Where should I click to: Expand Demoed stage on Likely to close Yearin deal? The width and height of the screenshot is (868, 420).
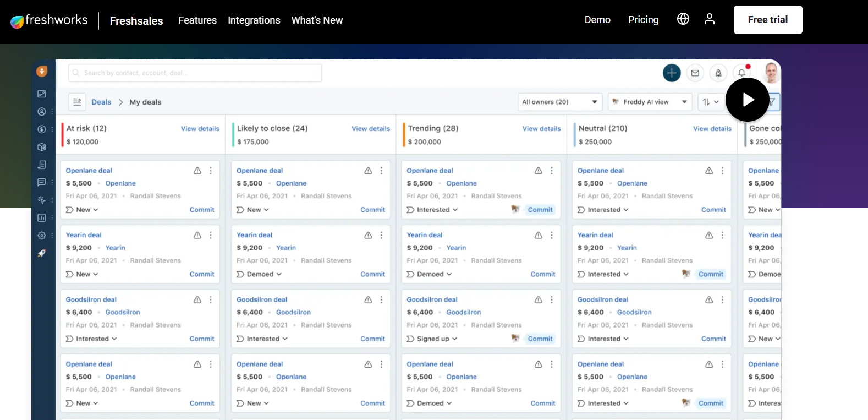[259, 274]
